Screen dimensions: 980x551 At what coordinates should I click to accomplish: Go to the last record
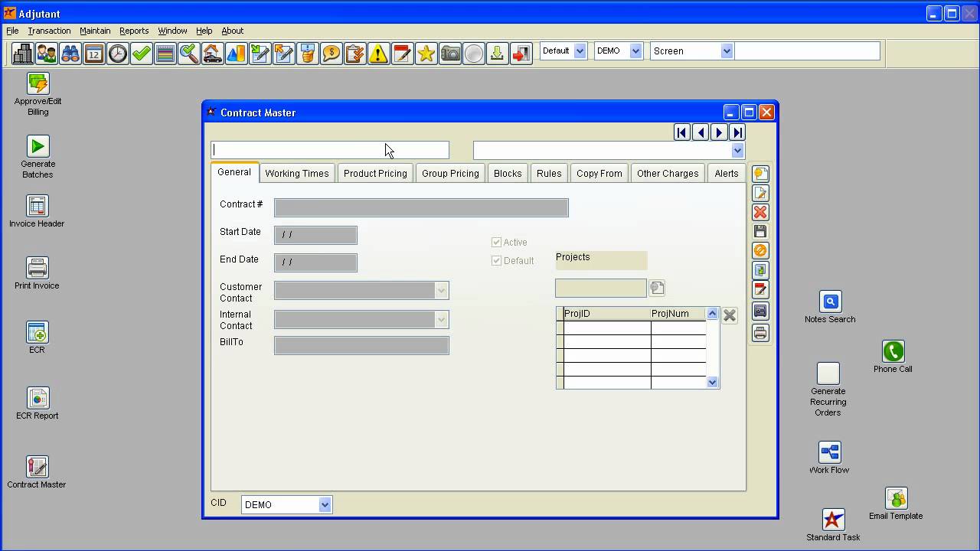click(x=737, y=132)
